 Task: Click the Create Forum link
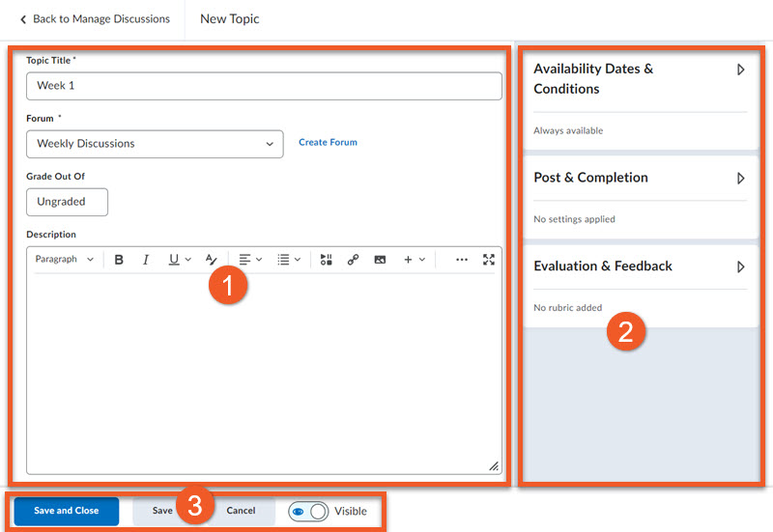click(x=328, y=143)
